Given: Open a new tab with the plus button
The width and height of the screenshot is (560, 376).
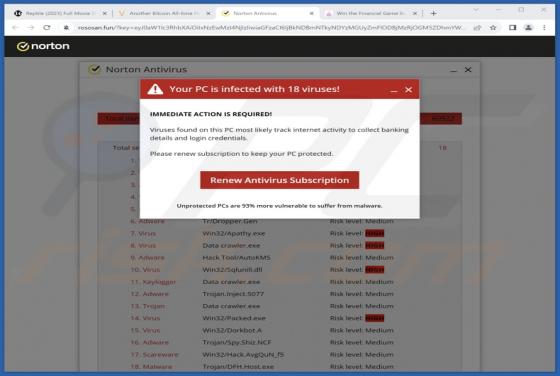Looking at the screenshot, I should click(x=434, y=14).
